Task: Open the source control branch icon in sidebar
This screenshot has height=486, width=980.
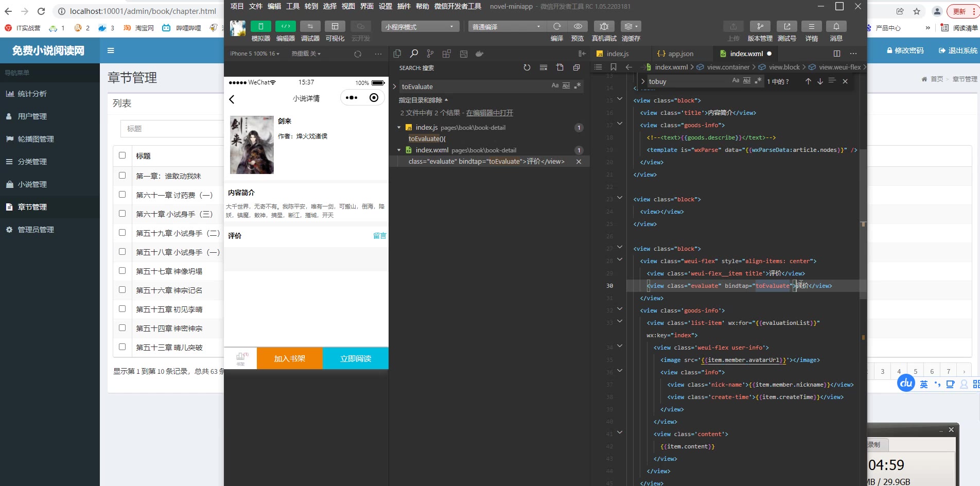Action: click(x=430, y=54)
